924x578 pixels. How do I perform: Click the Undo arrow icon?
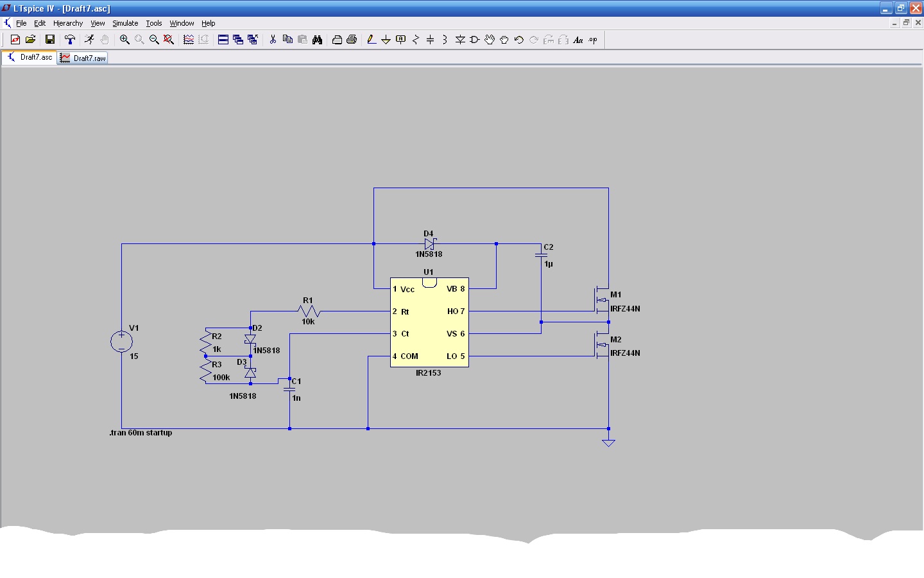coord(519,40)
